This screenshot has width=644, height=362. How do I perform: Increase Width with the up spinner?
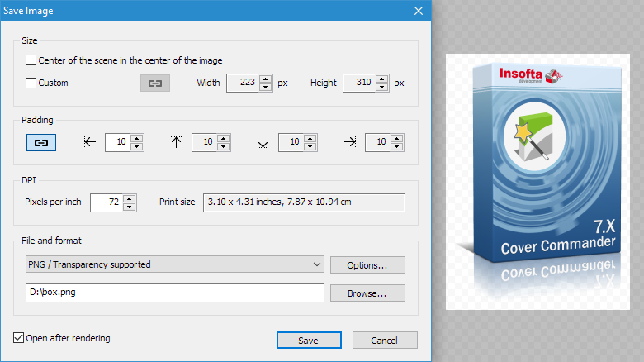coord(266,79)
